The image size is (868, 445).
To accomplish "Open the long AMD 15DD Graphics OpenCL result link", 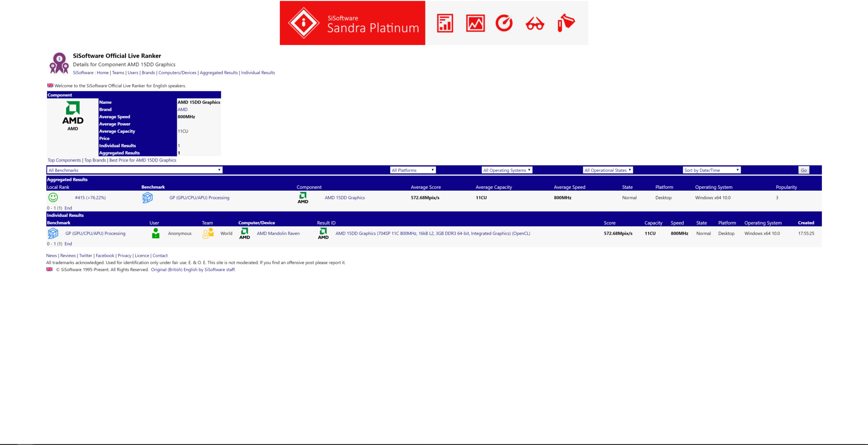I will point(433,234).
